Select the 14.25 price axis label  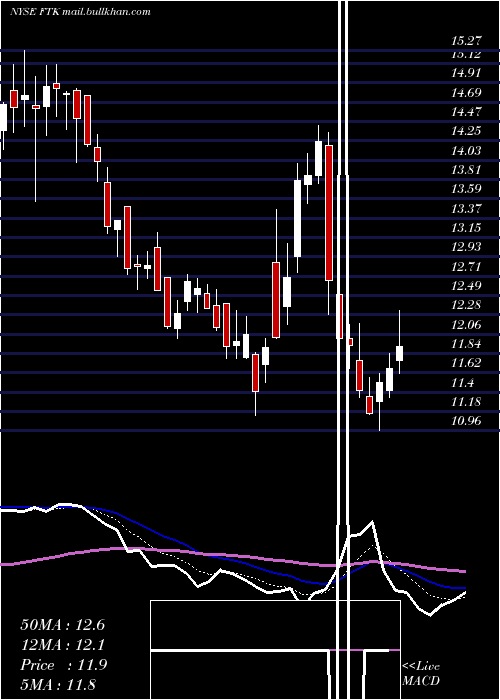coord(466,131)
